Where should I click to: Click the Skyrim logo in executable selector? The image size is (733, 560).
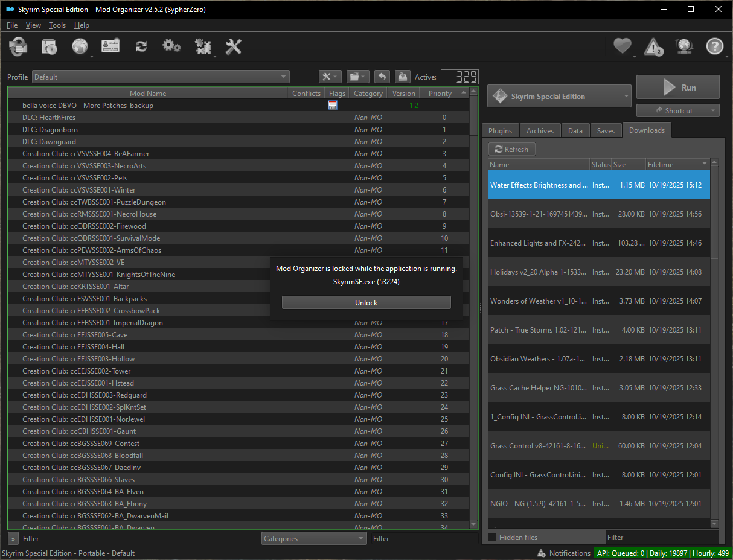[499, 96]
